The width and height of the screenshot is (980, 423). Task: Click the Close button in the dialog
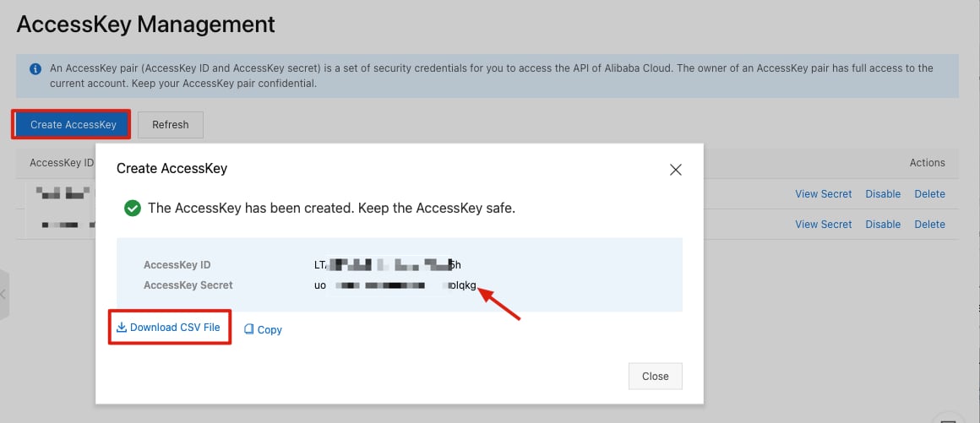click(655, 376)
